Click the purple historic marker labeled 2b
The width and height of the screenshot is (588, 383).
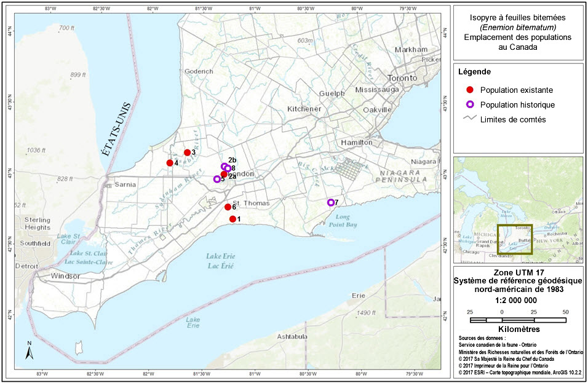(x=224, y=166)
